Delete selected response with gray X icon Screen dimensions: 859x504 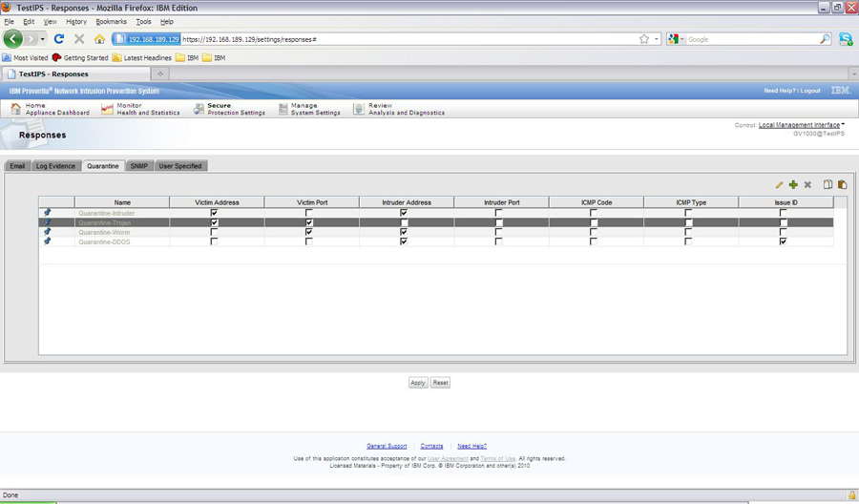[x=807, y=185]
